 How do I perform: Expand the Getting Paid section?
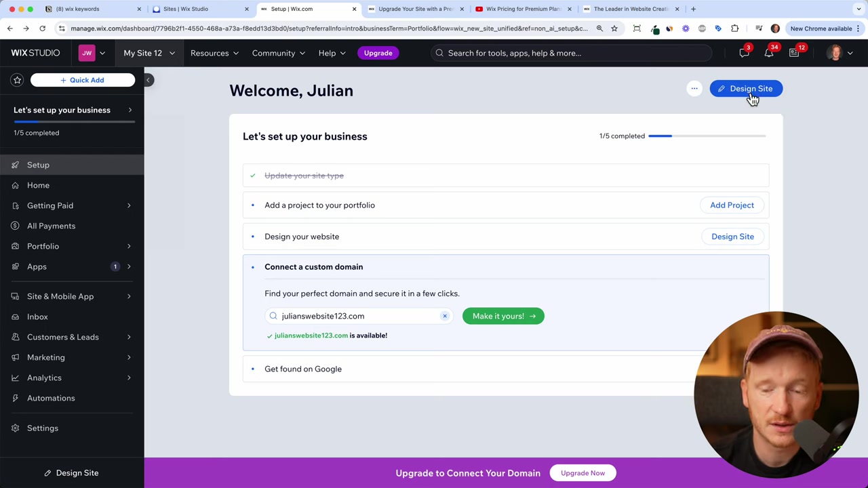[x=72, y=205]
